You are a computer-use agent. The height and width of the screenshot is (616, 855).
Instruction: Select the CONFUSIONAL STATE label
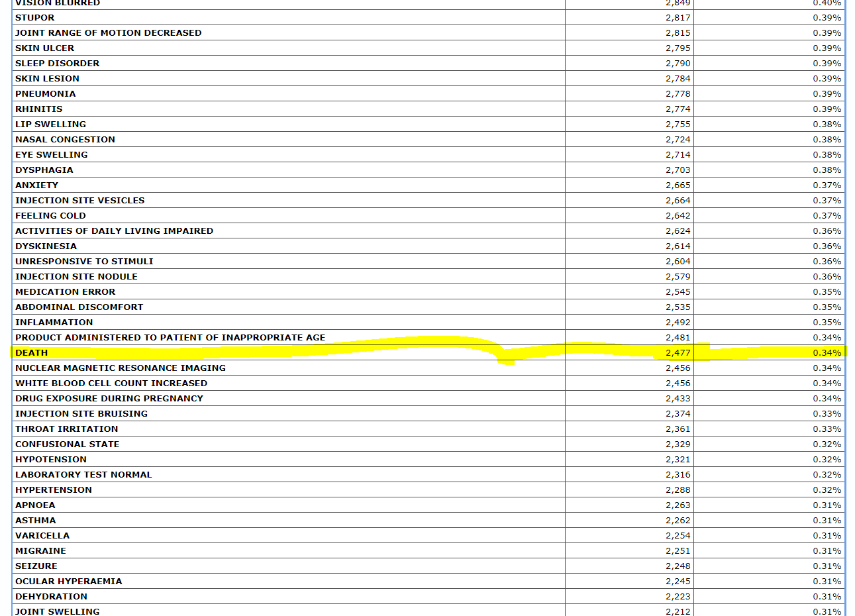(68, 444)
